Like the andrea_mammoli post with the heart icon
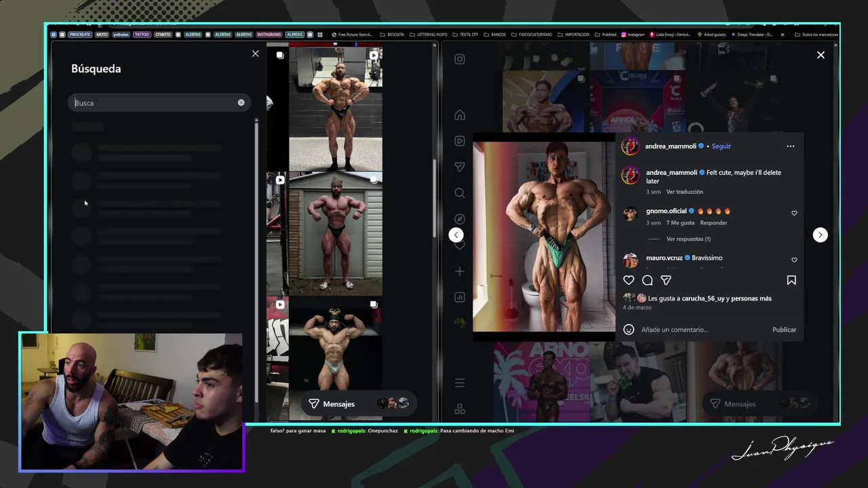The image size is (868, 488). [x=629, y=280]
